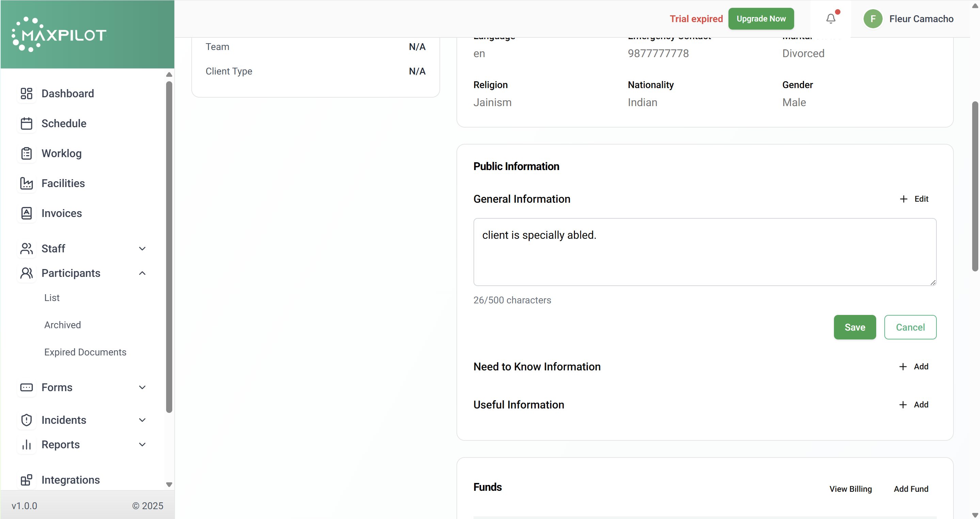
Task: Click the Upgrade Now button
Action: [x=761, y=19]
